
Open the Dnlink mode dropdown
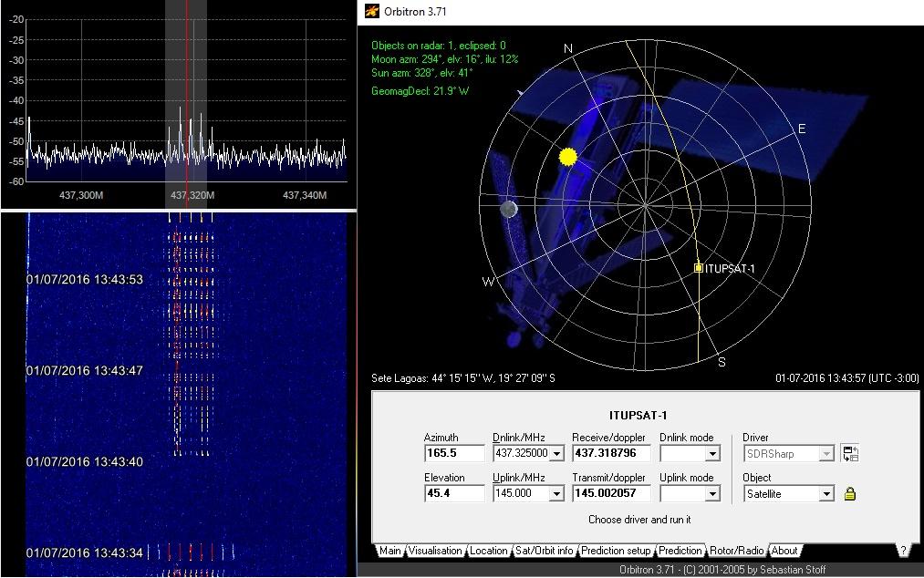pyautogui.click(x=713, y=454)
